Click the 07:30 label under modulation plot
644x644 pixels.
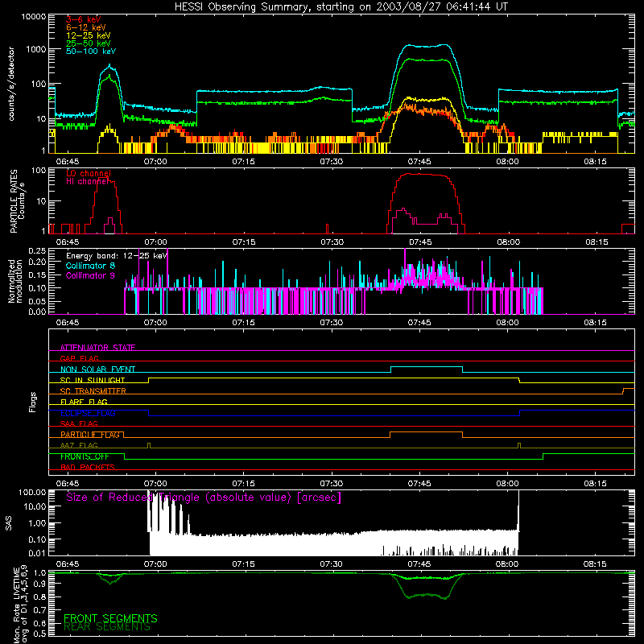332,323
